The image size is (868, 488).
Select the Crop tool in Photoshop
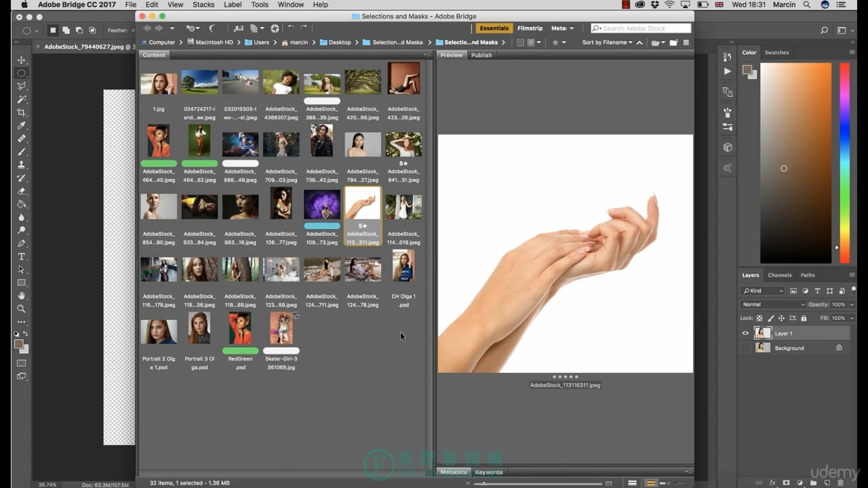click(x=22, y=113)
